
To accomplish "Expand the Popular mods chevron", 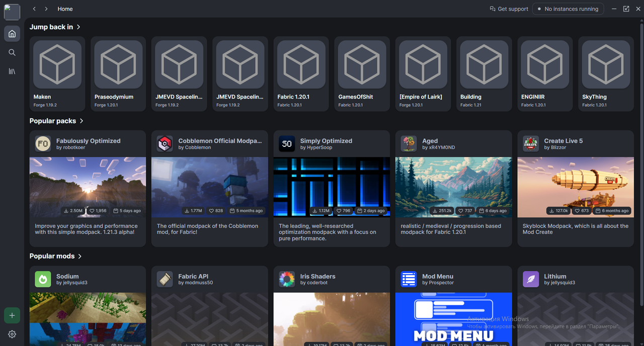I will tap(80, 256).
